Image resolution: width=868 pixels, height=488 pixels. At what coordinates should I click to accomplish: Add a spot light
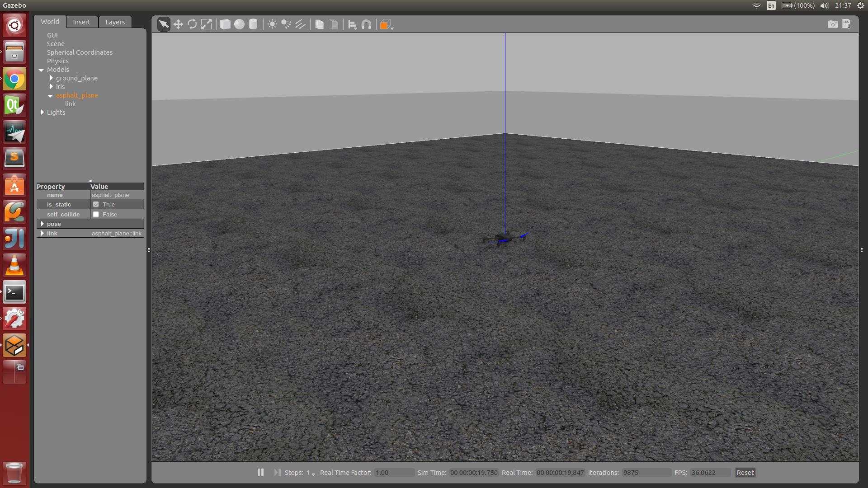pos(286,24)
